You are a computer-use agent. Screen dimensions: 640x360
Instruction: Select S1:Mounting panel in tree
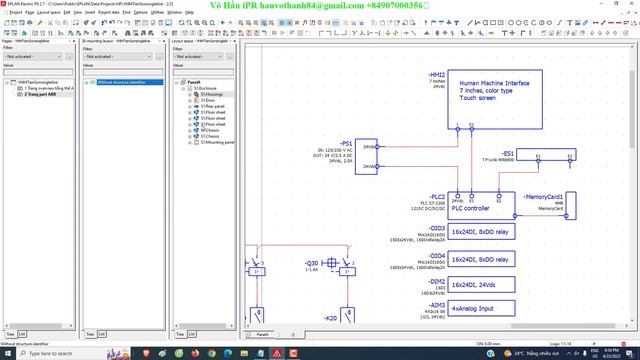click(x=217, y=142)
